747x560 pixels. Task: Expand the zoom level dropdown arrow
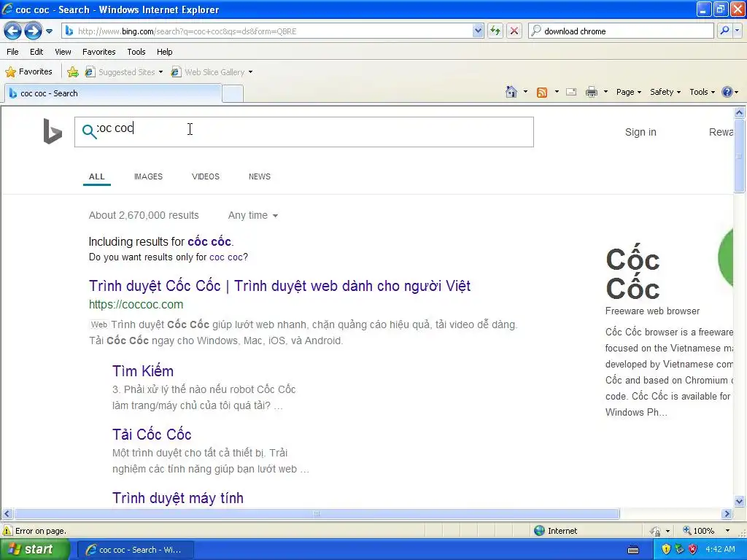[727, 531]
